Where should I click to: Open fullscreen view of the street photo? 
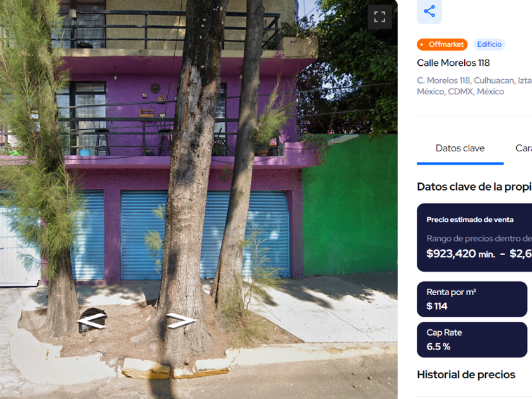pos(379,16)
